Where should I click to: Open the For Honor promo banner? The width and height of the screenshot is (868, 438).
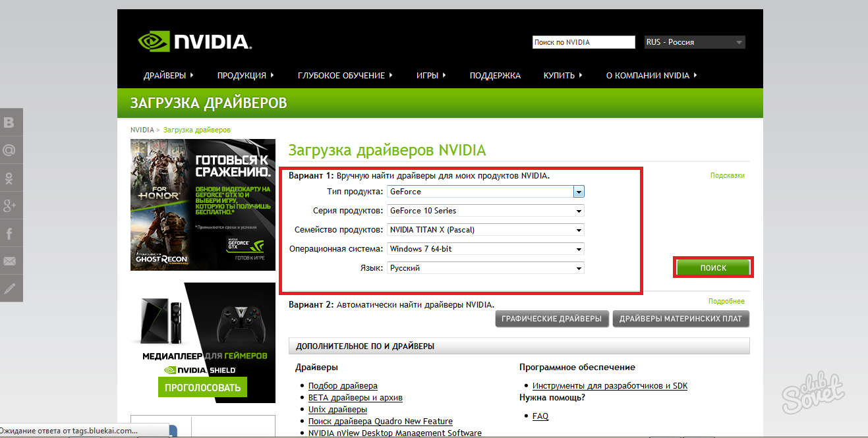click(x=203, y=205)
